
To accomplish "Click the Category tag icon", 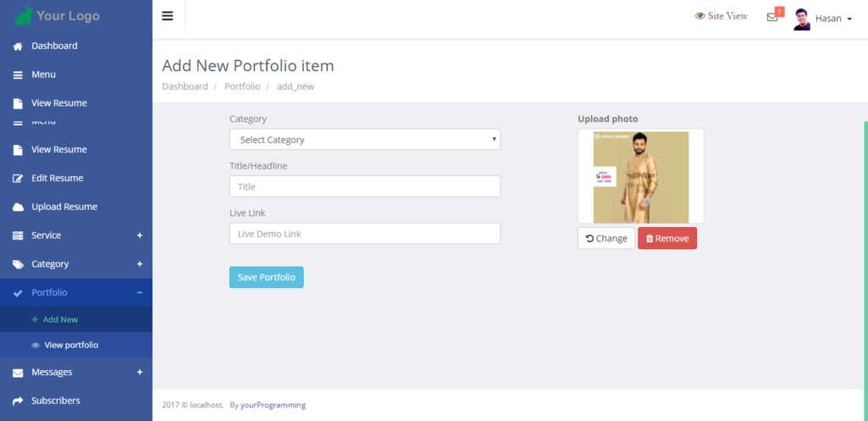I will coord(18,264).
